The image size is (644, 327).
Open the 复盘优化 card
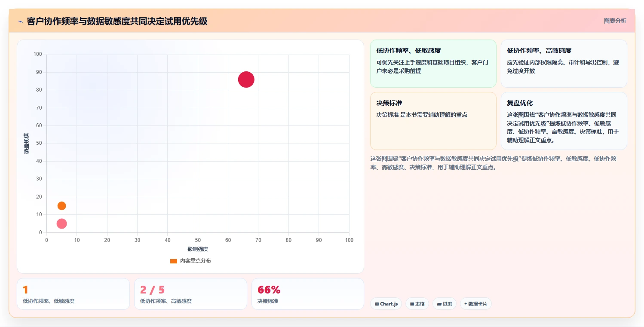(x=564, y=121)
